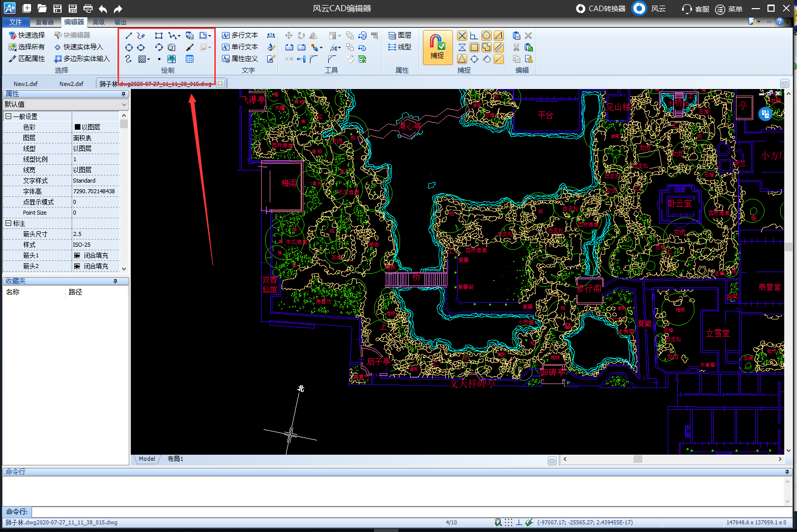Click the Undo arrow icon
Screen dimensions: 797x532
click(x=103, y=9)
